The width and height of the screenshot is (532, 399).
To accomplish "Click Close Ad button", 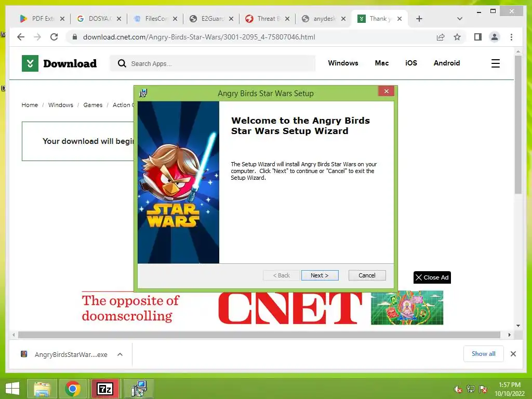I will [x=432, y=277].
